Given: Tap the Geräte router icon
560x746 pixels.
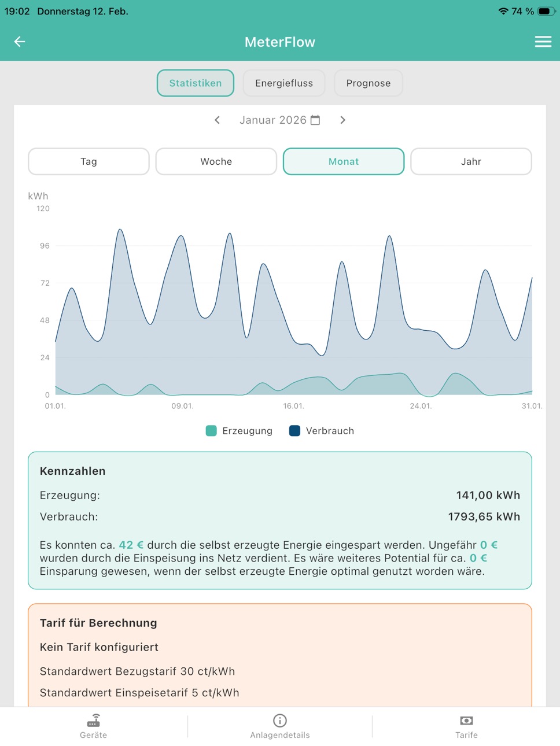Looking at the screenshot, I should [94, 721].
